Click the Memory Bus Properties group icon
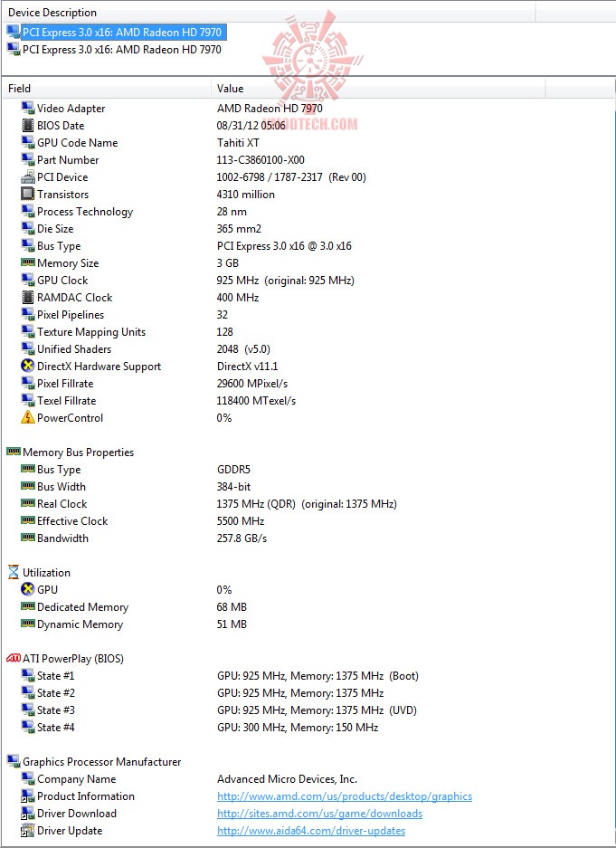The width and height of the screenshot is (616, 848). [14, 452]
